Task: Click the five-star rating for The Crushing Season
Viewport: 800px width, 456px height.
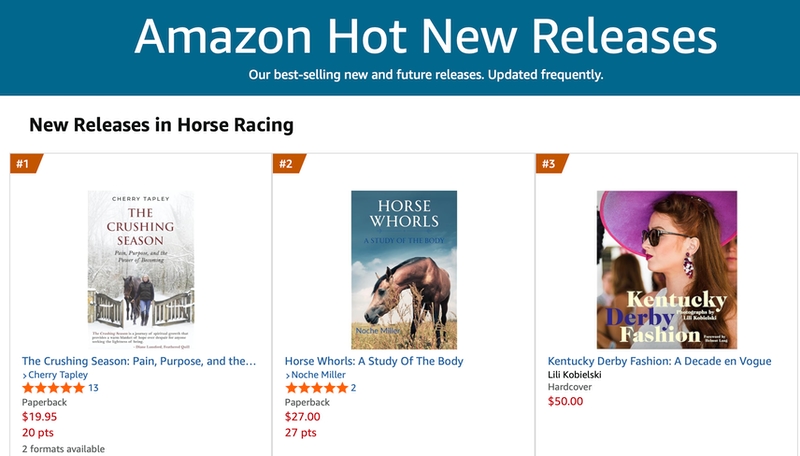Action: [x=54, y=388]
